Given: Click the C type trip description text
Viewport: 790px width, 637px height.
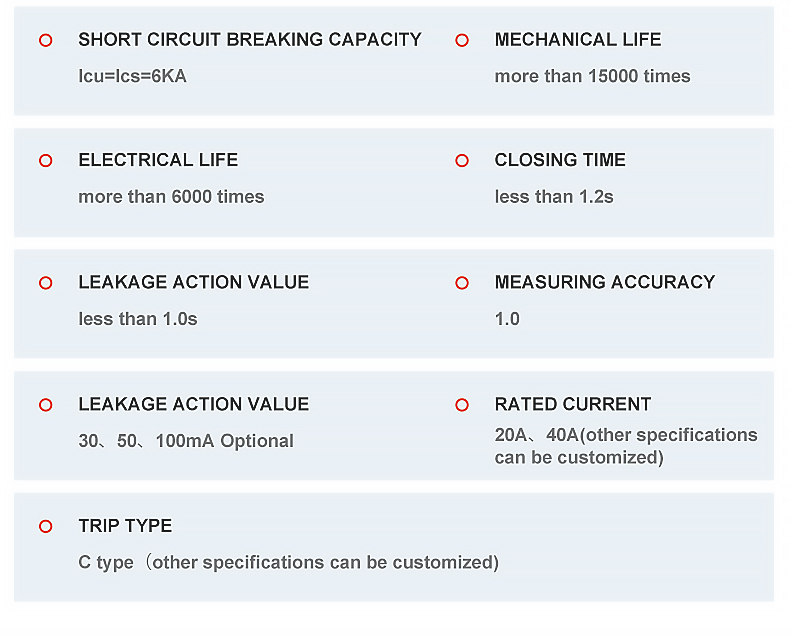Looking at the screenshot, I should point(289,562).
